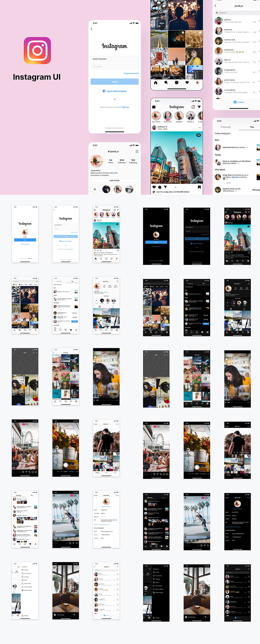Open camera icon in feed header
This screenshot has width=260, height=644.
tap(154, 107)
